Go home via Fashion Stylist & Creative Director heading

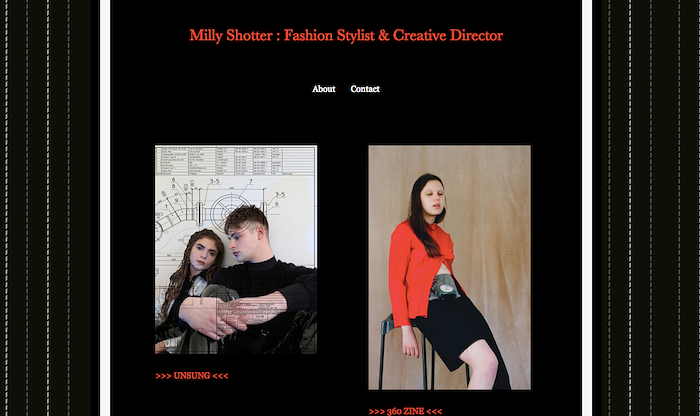tap(346, 35)
